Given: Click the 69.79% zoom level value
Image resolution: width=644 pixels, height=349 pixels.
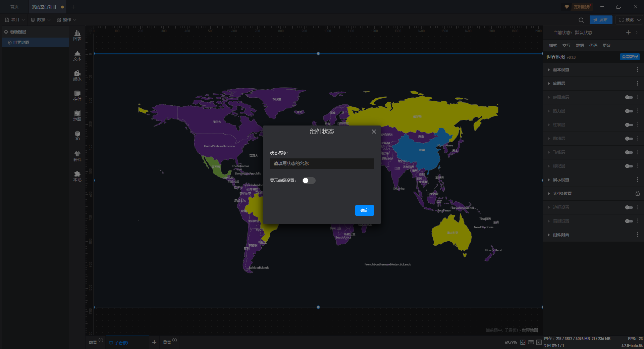Looking at the screenshot, I should [511, 342].
